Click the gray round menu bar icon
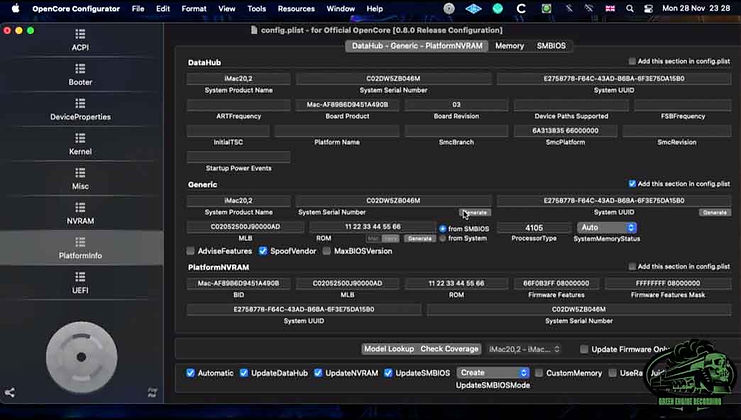 (449, 9)
